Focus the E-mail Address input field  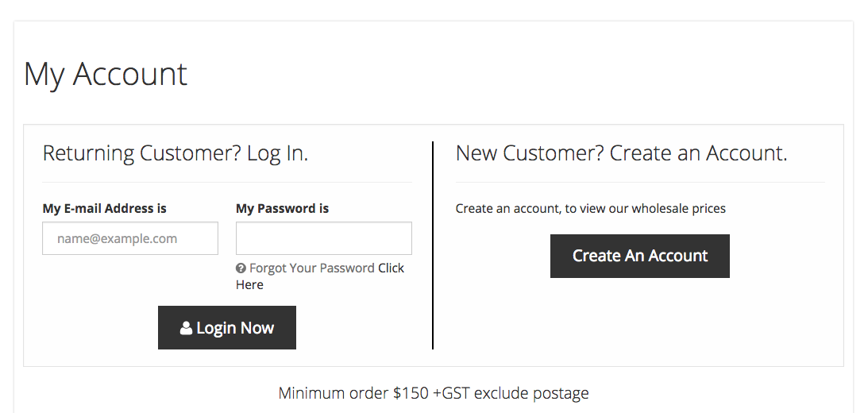tap(130, 238)
